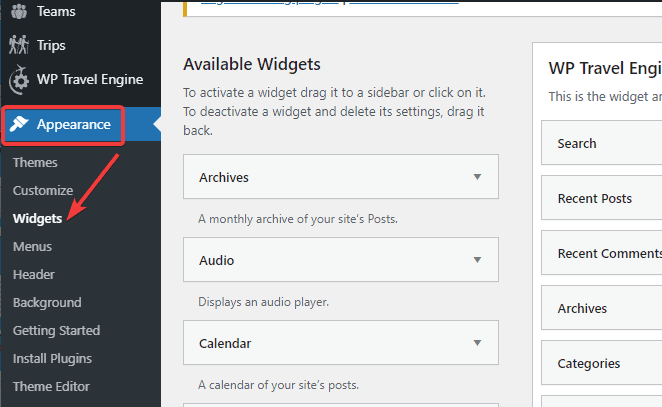This screenshot has height=407, width=662.
Task: Select the Widgets submenu item
Action: click(x=38, y=218)
